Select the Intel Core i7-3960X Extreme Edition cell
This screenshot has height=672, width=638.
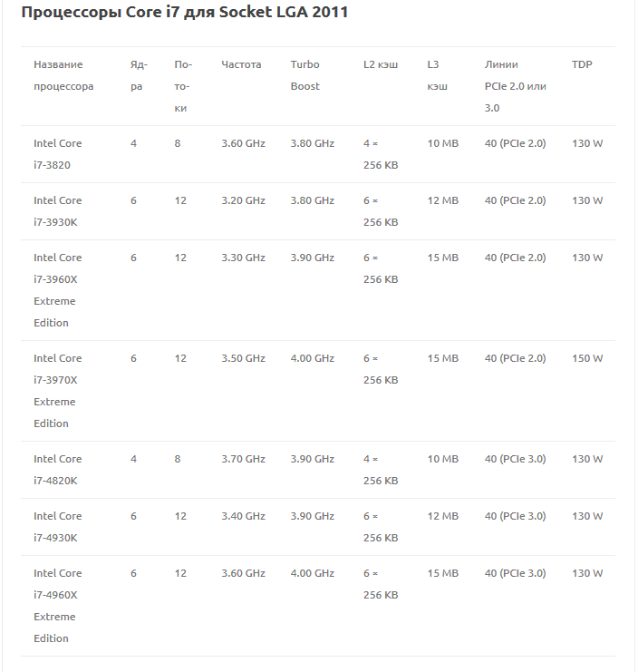[x=58, y=290]
